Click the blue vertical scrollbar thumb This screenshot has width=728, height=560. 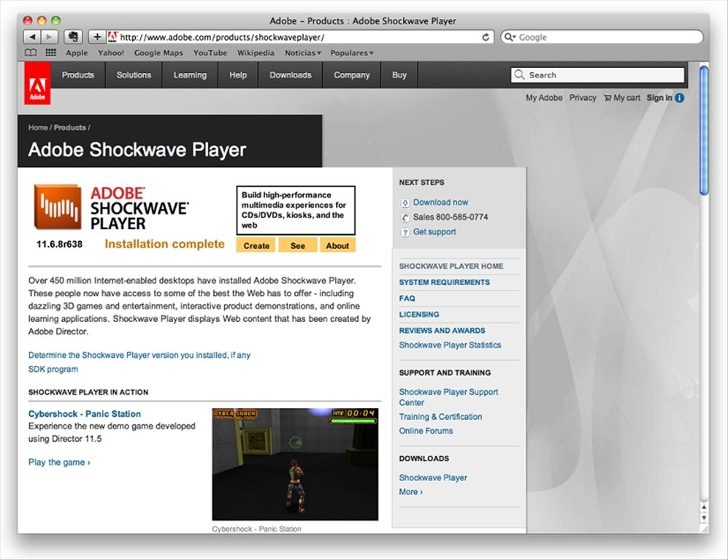pos(704,131)
